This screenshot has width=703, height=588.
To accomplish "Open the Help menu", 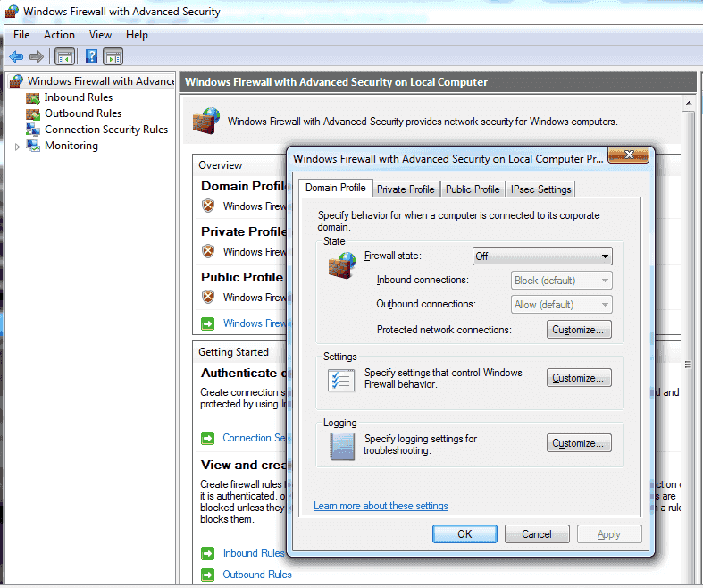I will 137,35.
